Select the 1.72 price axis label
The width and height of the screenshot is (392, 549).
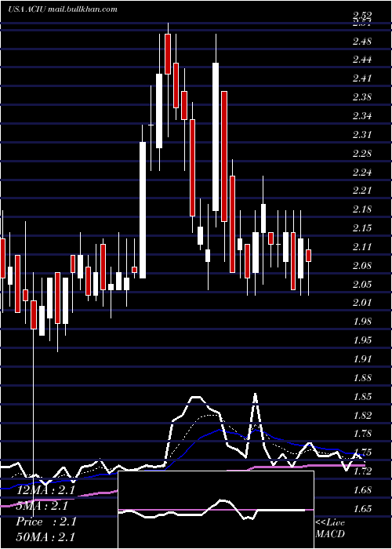(x=361, y=471)
